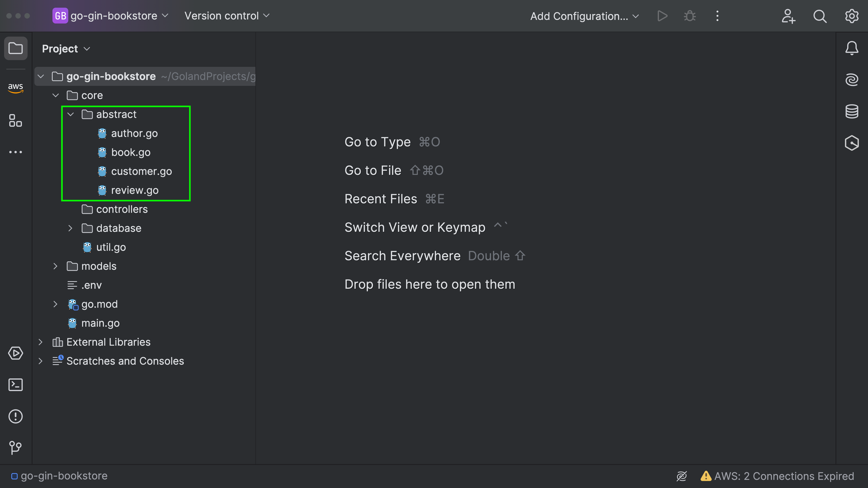This screenshot has width=868, height=488.
Task: Open the Version control menu
Action: click(227, 16)
